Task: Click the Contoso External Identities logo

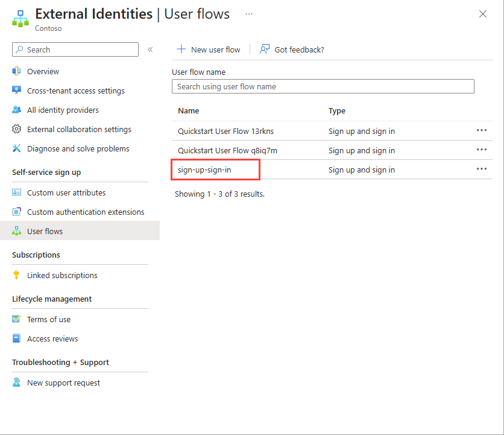Action: 19,19
